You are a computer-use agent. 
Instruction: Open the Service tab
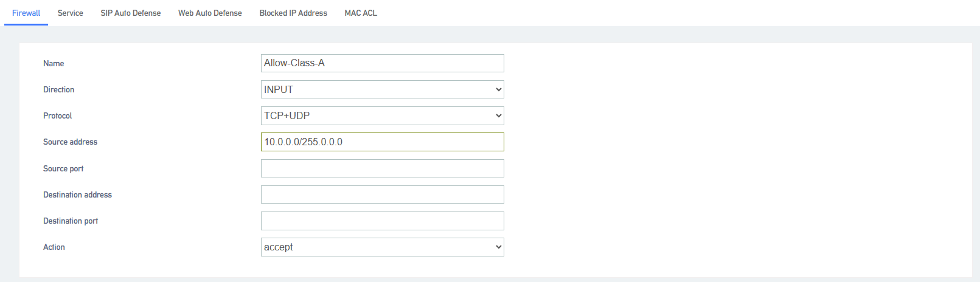coord(70,13)
